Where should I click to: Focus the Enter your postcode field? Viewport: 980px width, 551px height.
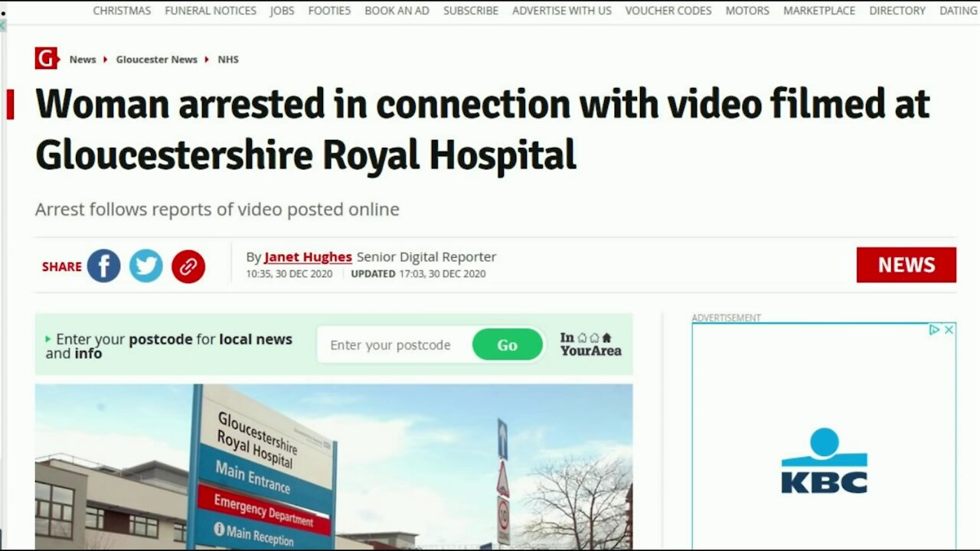[x=394, y=344]
